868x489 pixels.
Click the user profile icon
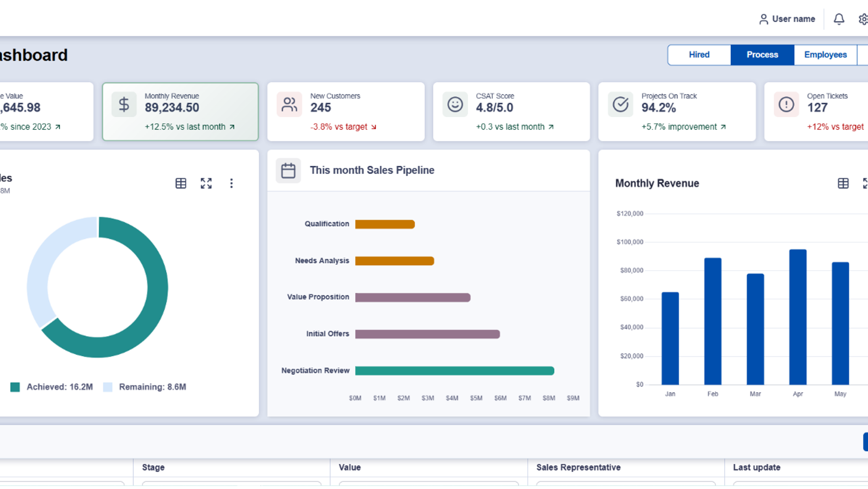point(763,19)
